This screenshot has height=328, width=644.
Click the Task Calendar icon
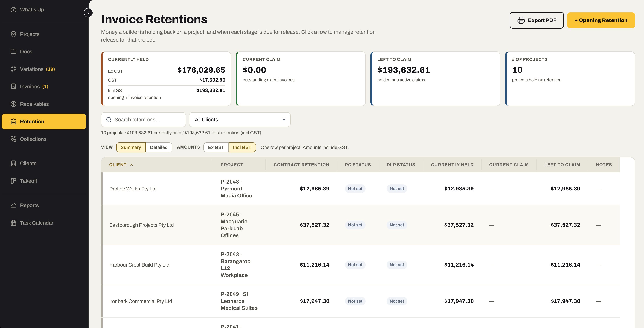click(14, 223)
